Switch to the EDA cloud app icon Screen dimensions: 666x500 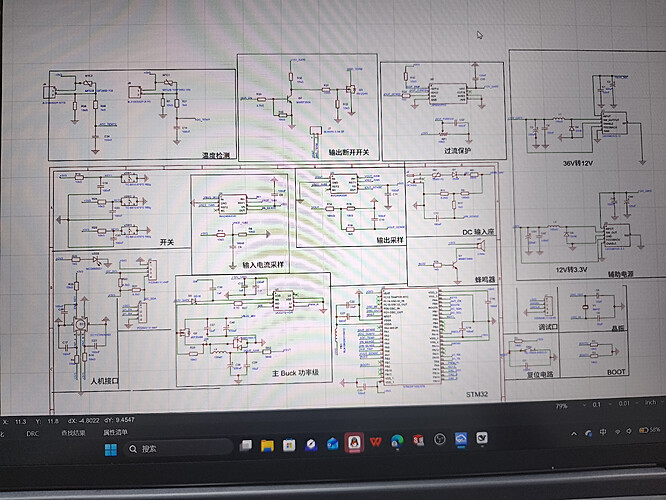pyautogui.click(x=461, y=439)
